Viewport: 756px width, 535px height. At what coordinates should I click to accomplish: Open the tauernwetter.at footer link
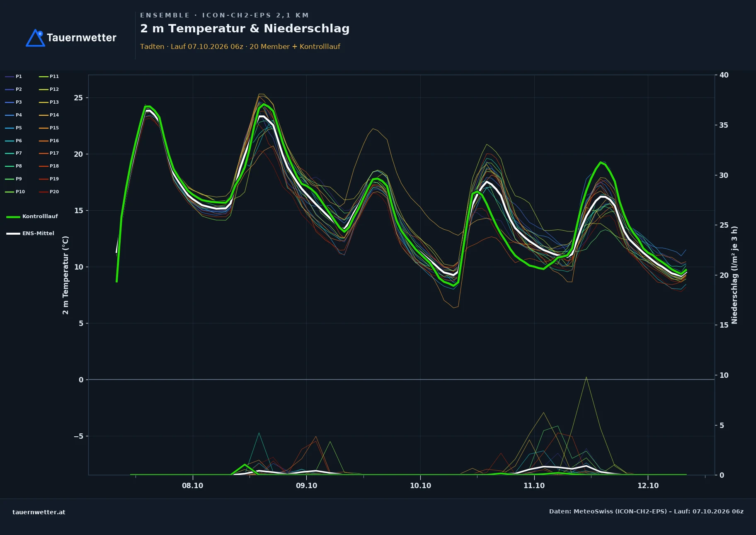coord(39,512)
